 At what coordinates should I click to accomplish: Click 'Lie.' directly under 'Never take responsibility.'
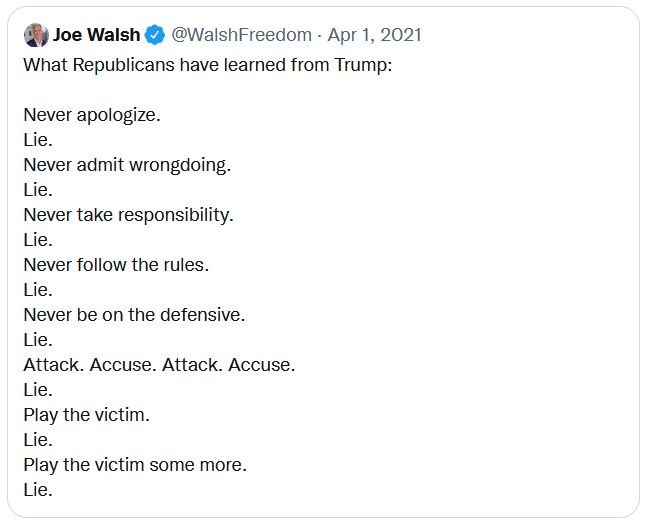38,240
